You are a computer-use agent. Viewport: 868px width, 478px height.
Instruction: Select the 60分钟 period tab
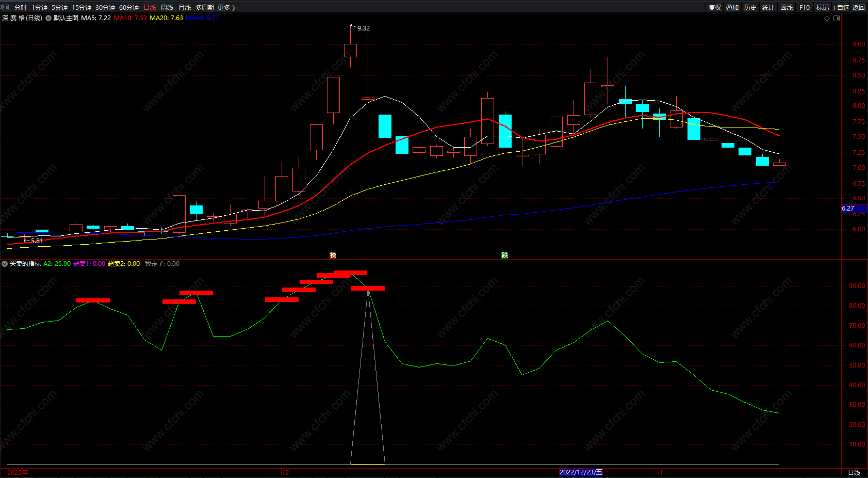pos(129,8)
